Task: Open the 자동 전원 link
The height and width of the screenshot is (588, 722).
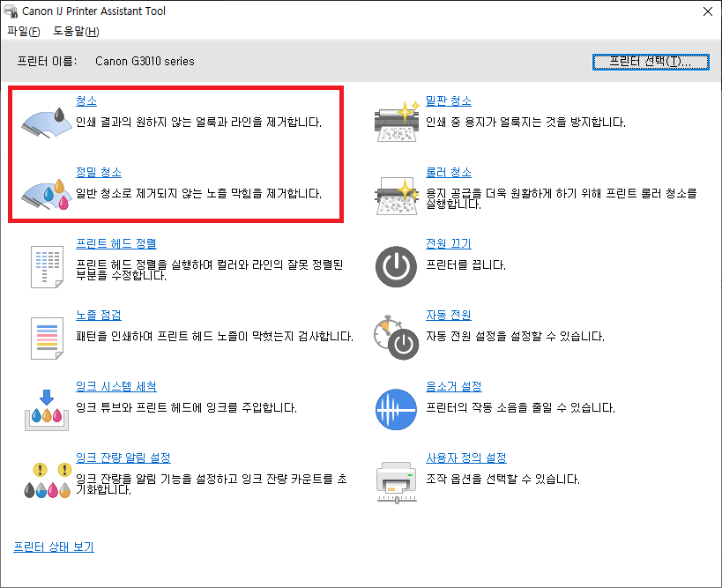Action: click(449, 315)
